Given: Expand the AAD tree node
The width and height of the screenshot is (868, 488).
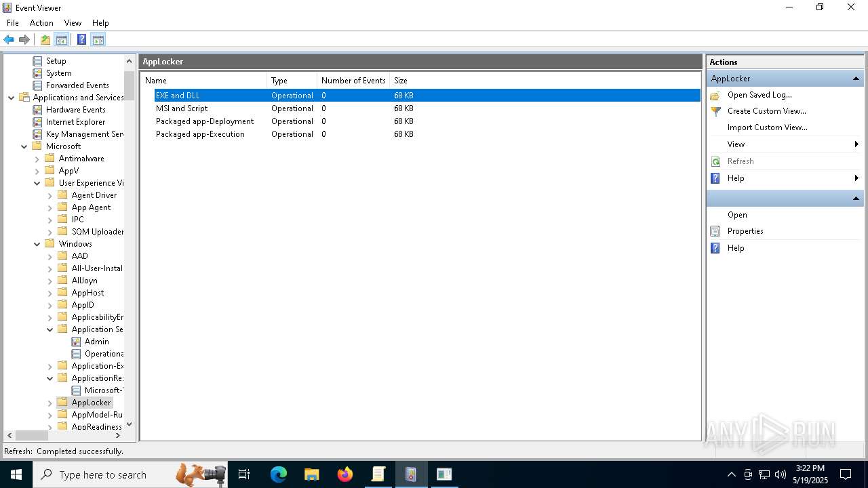Looking at the screenshot, I should click(x=50, y=256).
